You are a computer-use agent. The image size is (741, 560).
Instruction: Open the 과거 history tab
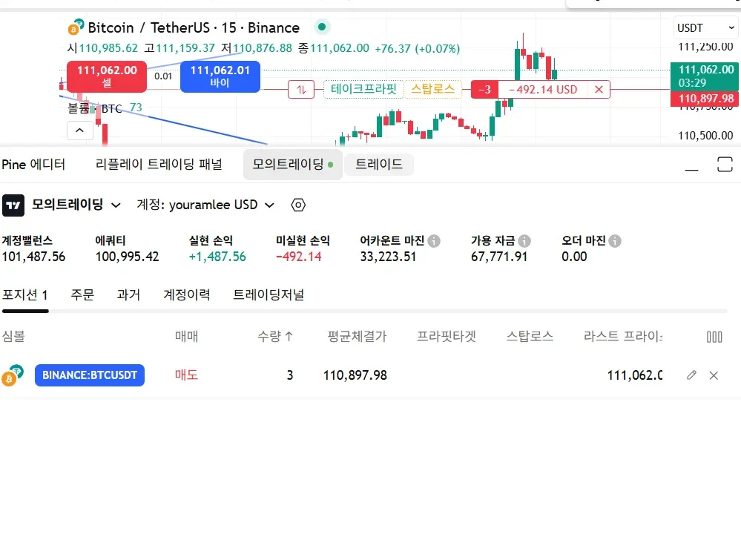click(x=128, y=295)
